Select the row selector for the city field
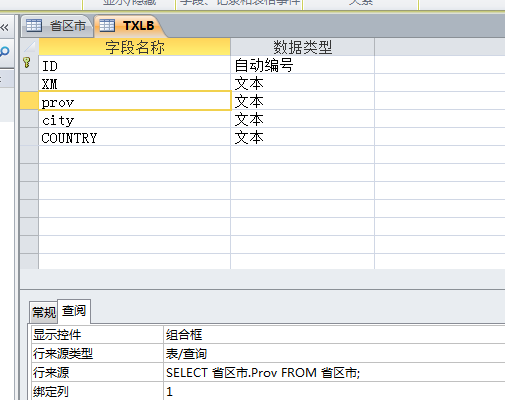This screenshot has height=400, width=505. point(29,119)
